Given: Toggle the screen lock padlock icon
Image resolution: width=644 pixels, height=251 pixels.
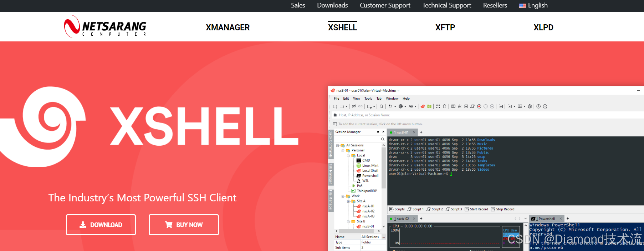Looking at the screenshot, I should (x=445, y=106).
